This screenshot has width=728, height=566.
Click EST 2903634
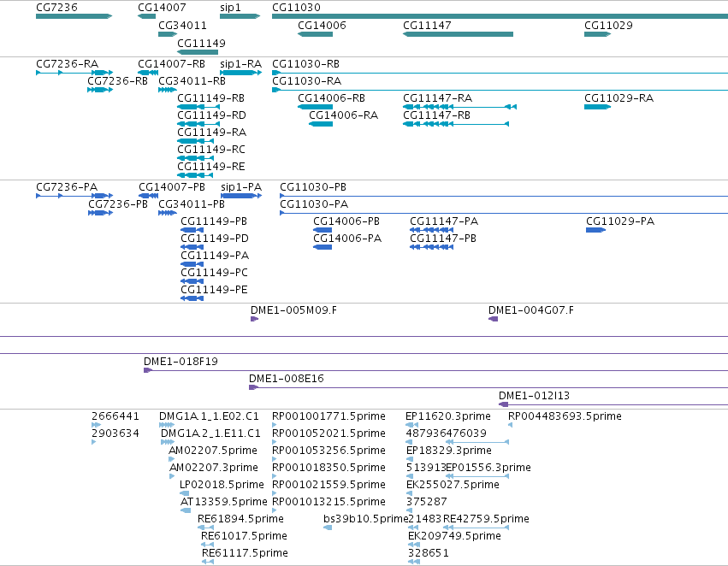pos(94,442)
